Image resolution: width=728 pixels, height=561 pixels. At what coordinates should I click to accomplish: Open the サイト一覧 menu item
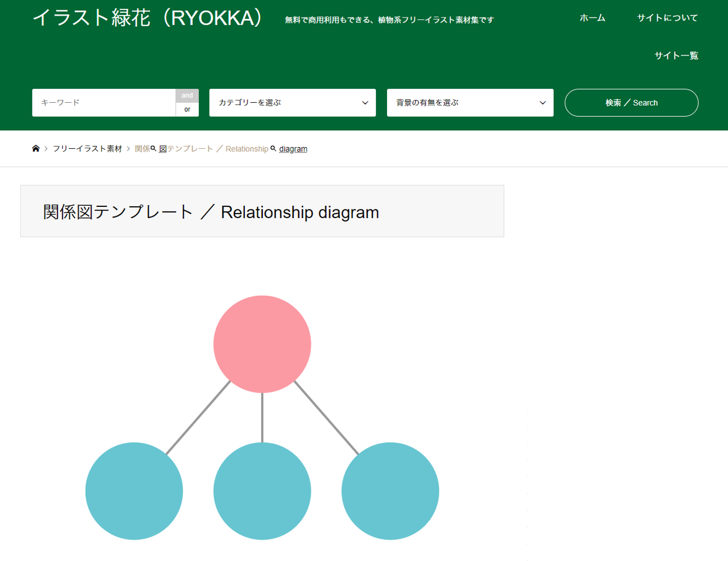coord(676,55)
